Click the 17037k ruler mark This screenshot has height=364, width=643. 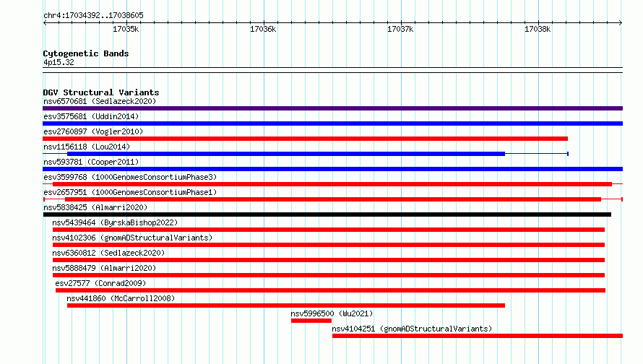(400, 29)
